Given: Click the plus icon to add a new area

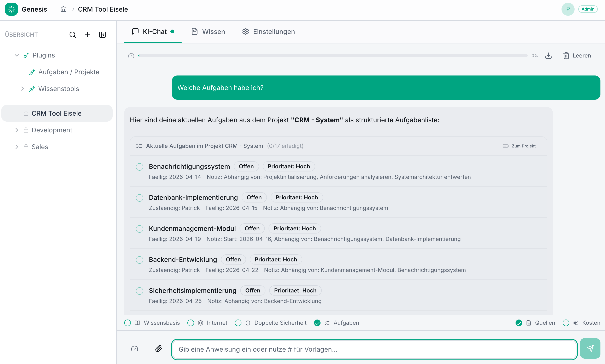Looking at the screenshot, I should [x=87, y=35].
